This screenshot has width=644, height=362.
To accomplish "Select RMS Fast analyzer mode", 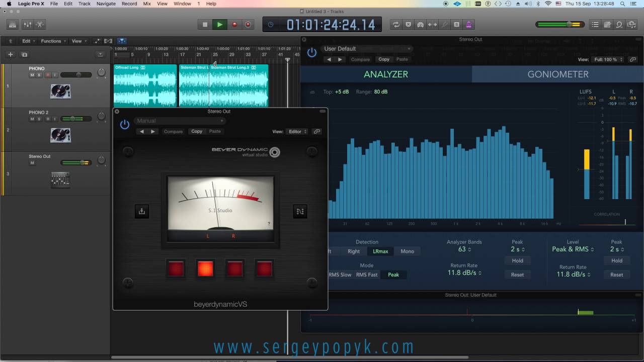I will (x=367, y=275).
